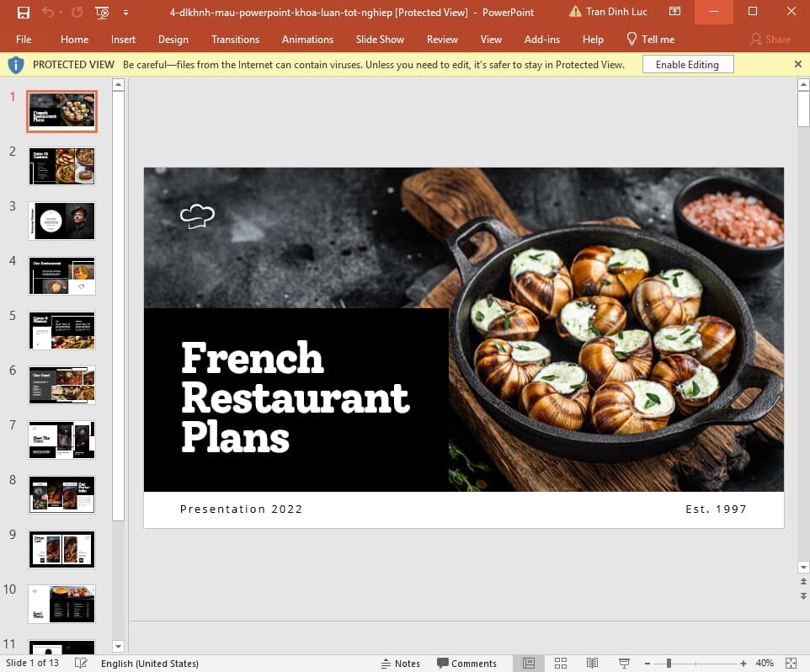Toggle the Comments pane
This screenshot has height=672, width=810.
[x=468, y=663]
